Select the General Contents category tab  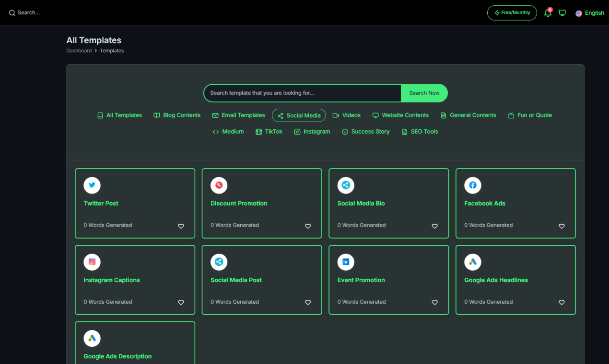point(468,115)
